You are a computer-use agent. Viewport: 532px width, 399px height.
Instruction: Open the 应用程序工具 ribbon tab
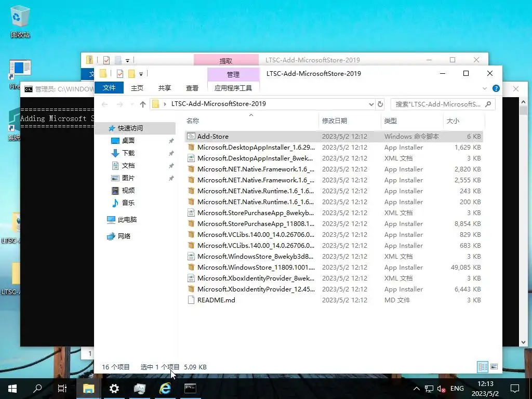click(233, 88)
